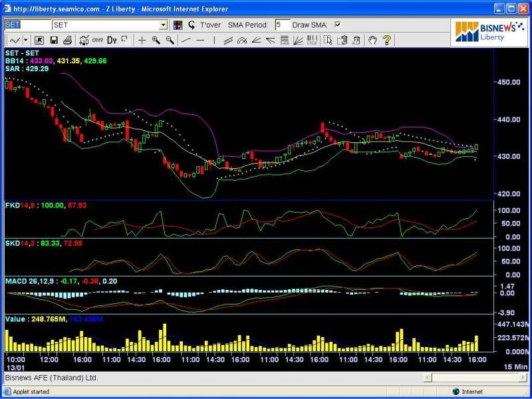532x399 pixels.
Task: Expand the SET symbol combo box arrow
Action: tap(164, 25)
